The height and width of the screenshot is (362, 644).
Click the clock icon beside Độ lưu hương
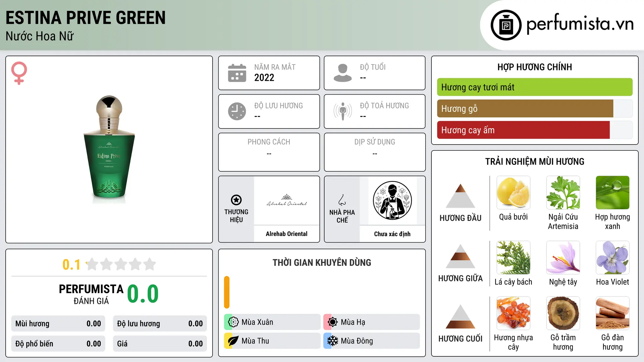[237, 111]
